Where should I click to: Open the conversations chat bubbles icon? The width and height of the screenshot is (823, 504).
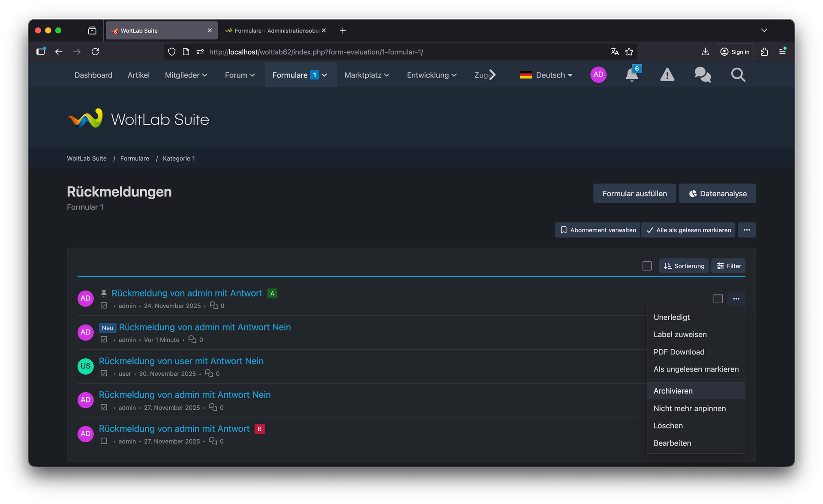point(702,75)
